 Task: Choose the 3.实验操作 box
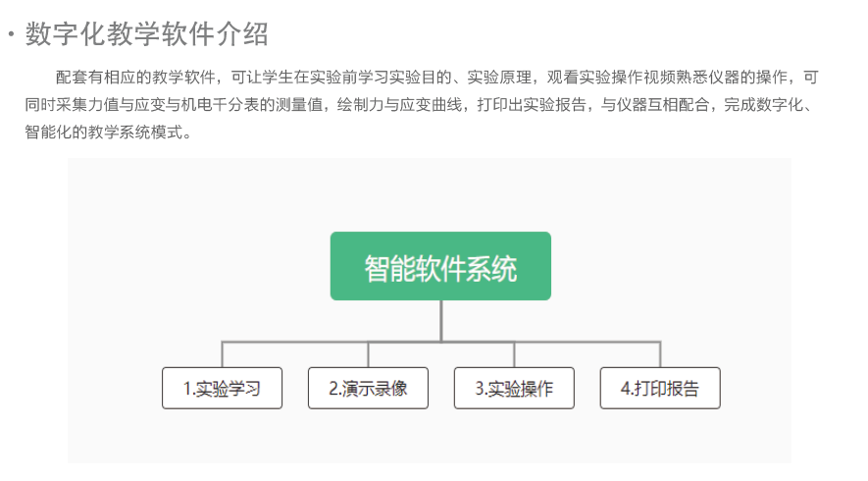click(514, 389)
